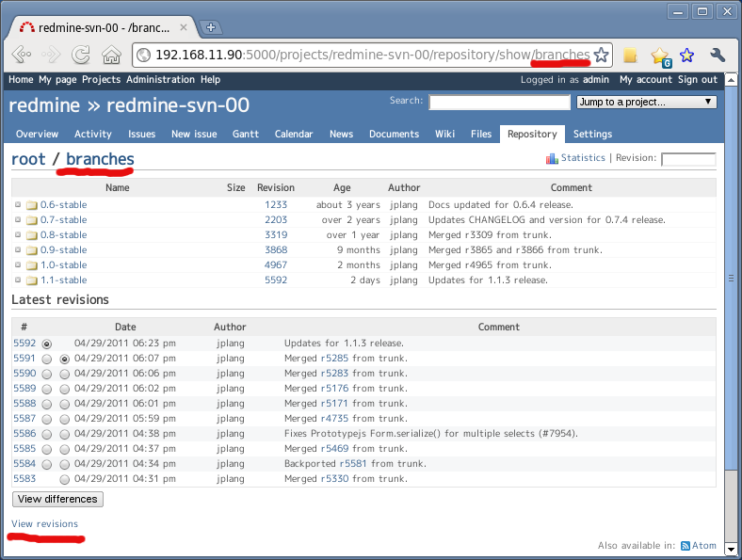Image resolution: width=742 pixels, height=560 pixels.
Task: Open the wrench settings menu
Action: [718, 56]
